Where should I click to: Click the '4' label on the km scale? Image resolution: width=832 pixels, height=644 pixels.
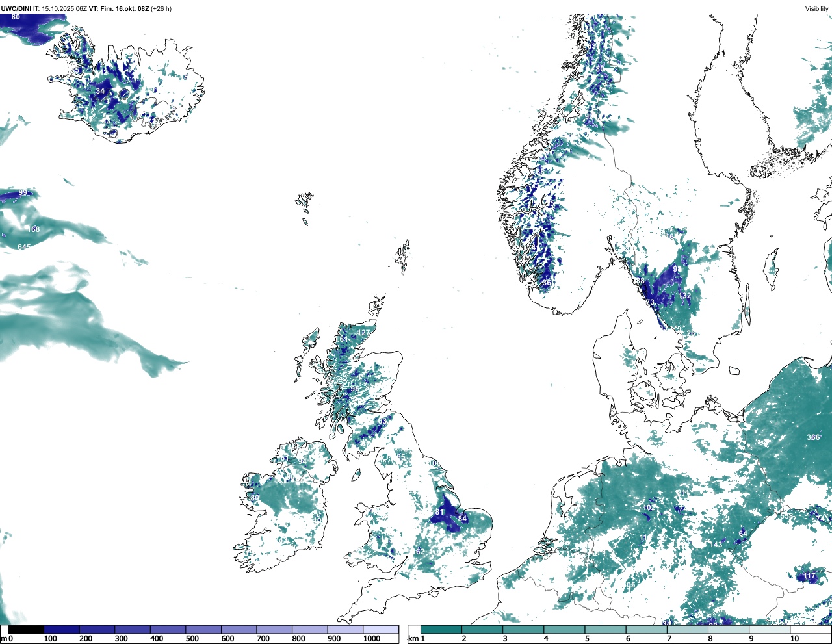(546, 639)
